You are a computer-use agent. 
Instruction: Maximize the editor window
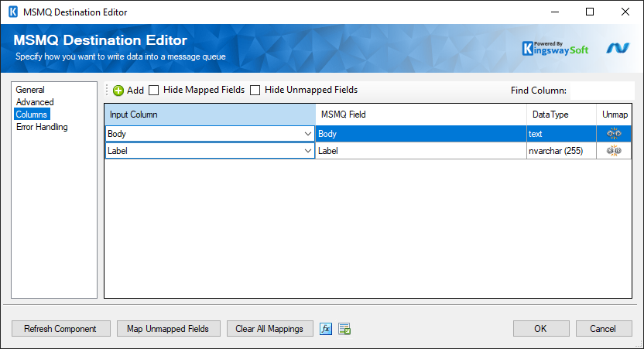[x=590, y=12]
